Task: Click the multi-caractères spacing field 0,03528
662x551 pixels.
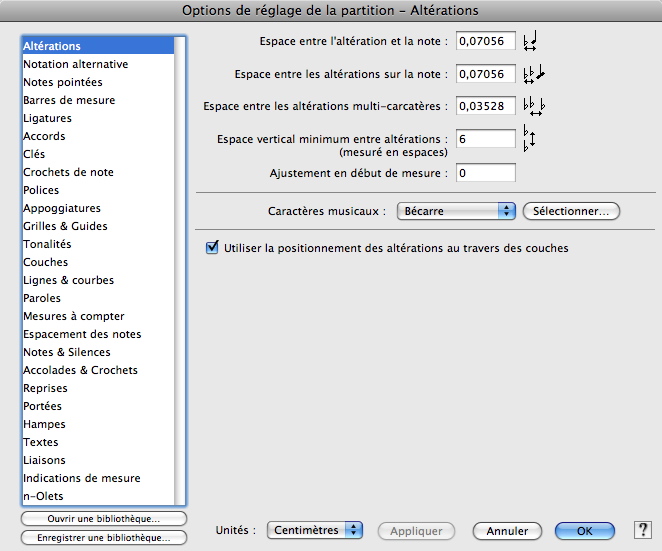Action: [x=486, y=106]
